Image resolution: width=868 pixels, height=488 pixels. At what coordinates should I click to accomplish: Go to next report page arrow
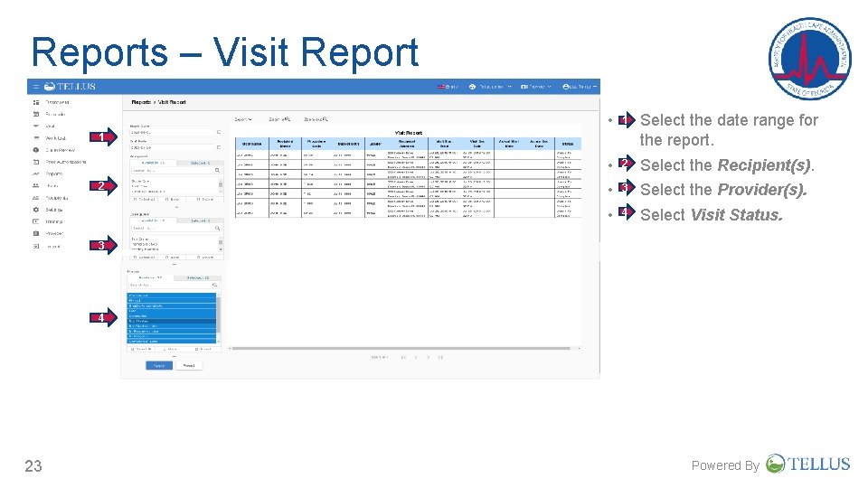click(428, 358)
